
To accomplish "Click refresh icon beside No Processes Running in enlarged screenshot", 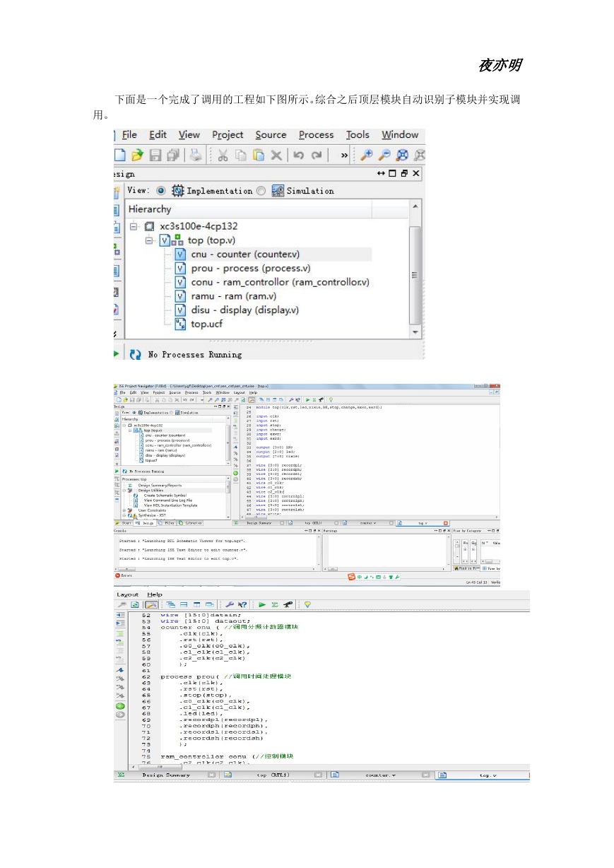I will (x=134, y=354).
